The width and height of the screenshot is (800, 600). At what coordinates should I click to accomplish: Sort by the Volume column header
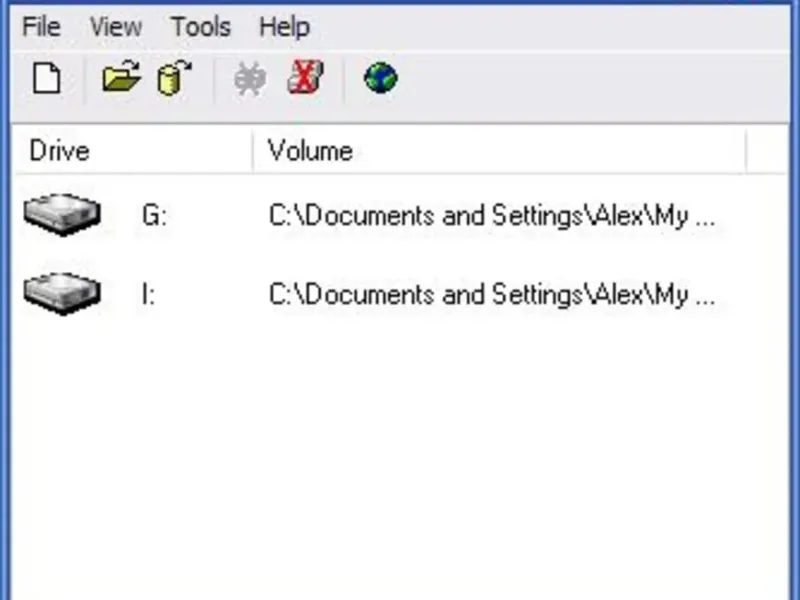pyautogui.click(x=310, y=151)
